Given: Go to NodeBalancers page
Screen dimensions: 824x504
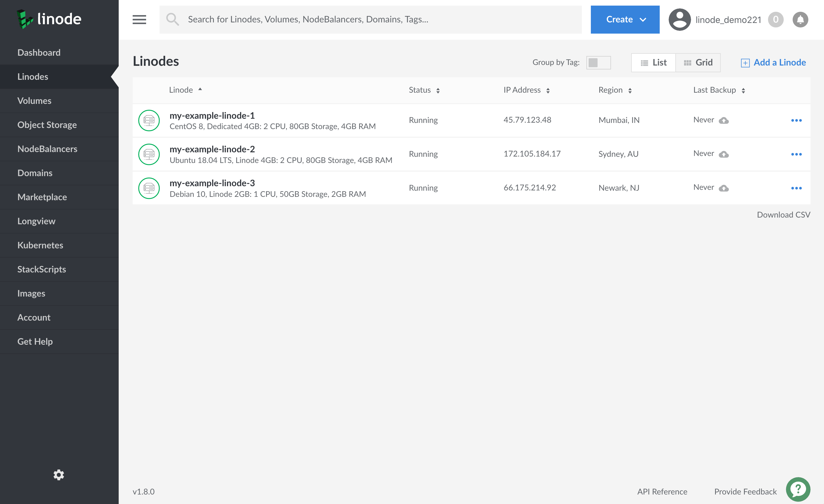Looking at the screenshot, I should (47, 149).
